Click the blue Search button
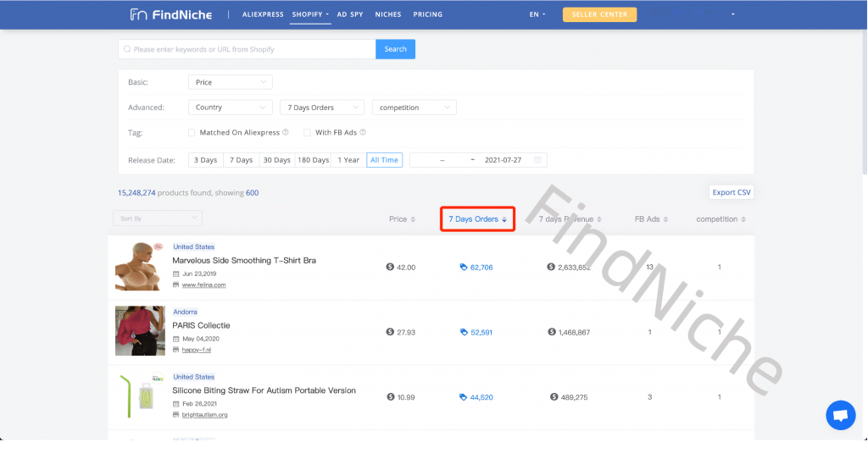 point(395,49)
